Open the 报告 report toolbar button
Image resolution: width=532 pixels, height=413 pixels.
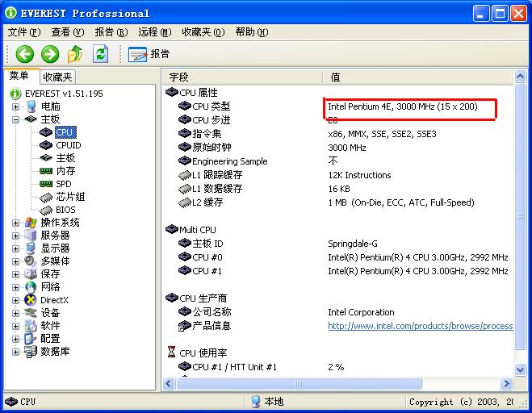point(149,54)
